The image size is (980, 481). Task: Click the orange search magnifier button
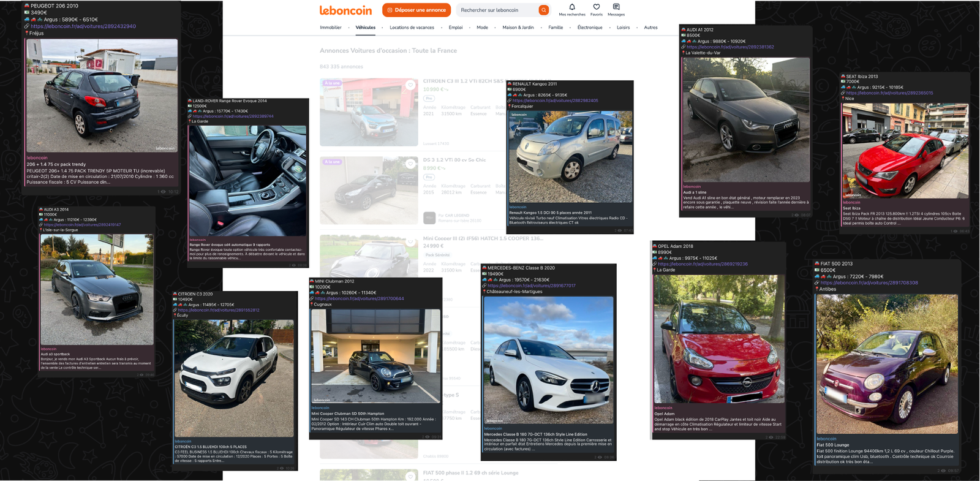[543, 10]
